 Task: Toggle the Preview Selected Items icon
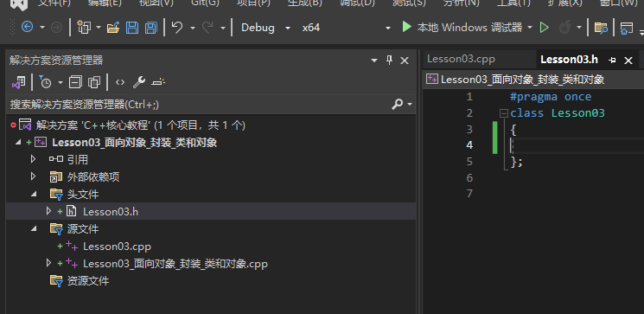pyautogui.click(x=158, y=82)
